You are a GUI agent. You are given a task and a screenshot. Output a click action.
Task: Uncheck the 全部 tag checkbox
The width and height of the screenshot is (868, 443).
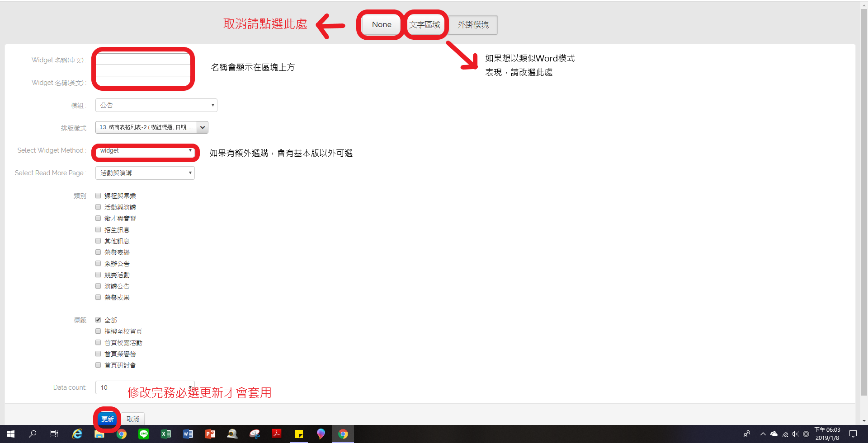pyautogui.click(x=98, y=320)
